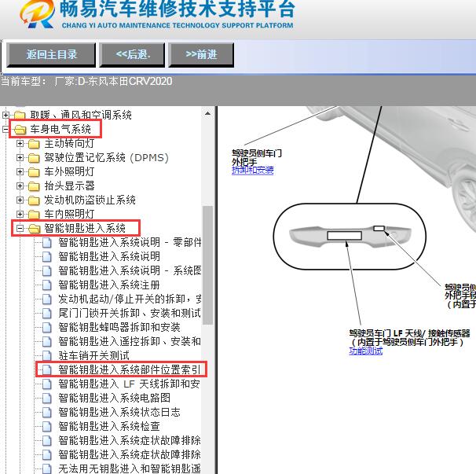The width and height of the screenshot is (476, 474).
Task: Click document icon for 无法用无钥匙进入
Action: [x=47, y=468]
